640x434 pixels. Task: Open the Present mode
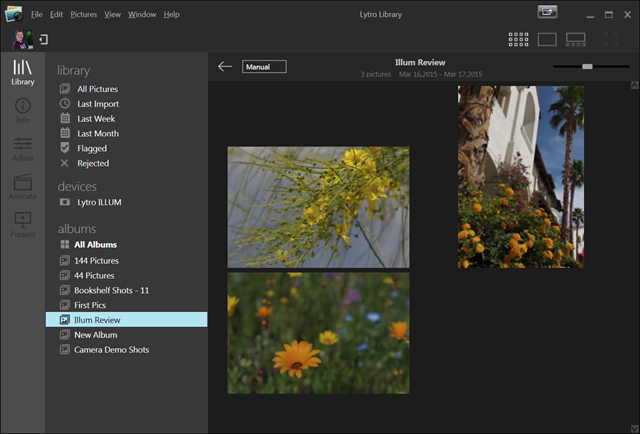pyautogui.click(x=22, y=224)
